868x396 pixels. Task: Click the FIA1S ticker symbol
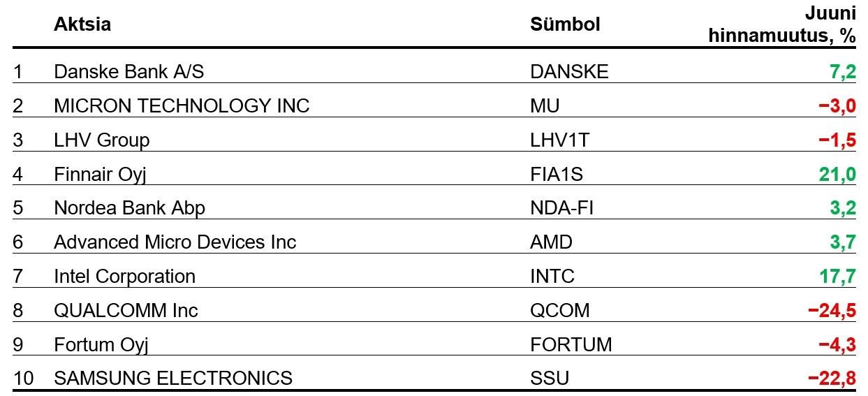(557, 174)
